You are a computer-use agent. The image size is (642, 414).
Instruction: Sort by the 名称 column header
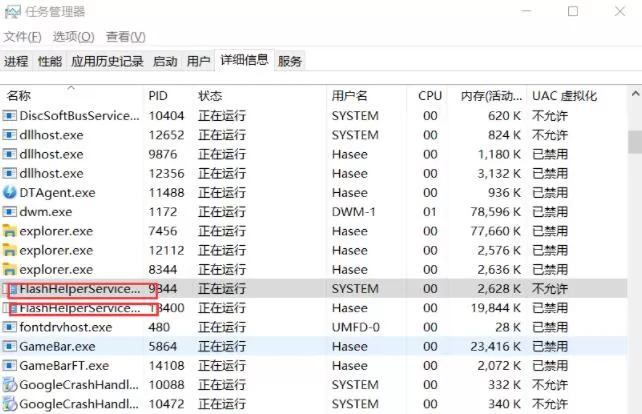(x=72, y=96)
